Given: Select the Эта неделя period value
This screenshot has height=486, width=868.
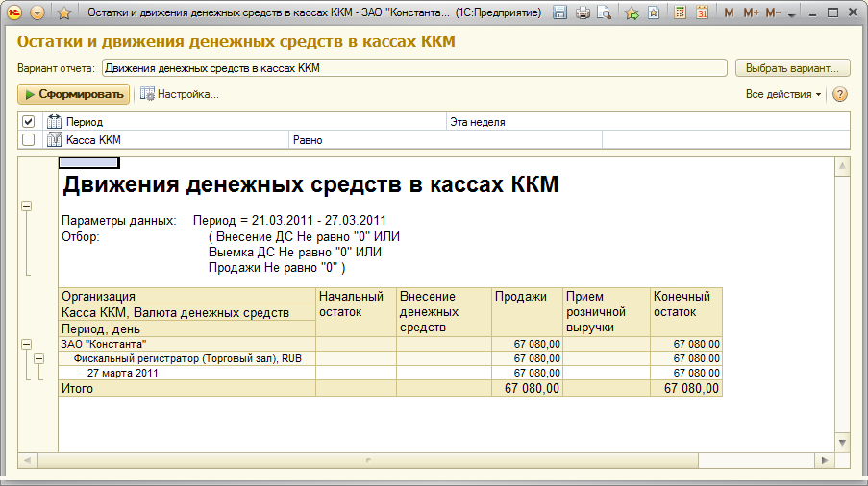Looking at the screenshot, I should (648, 122).
